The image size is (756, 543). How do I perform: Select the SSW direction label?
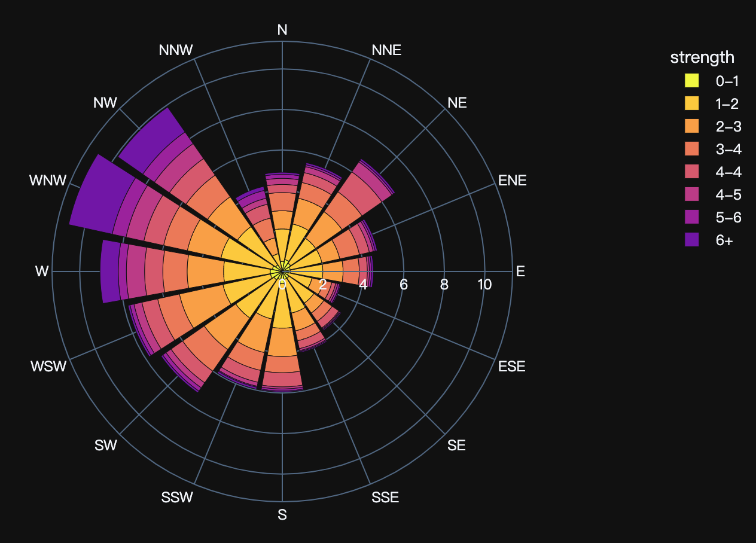pyautogui.click(x=178, y=496)
